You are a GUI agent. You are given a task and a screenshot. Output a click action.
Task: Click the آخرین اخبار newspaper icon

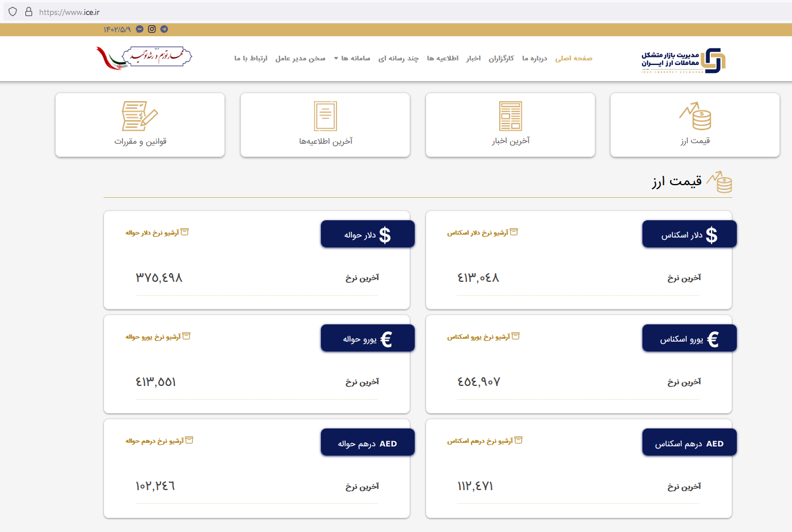511,115
